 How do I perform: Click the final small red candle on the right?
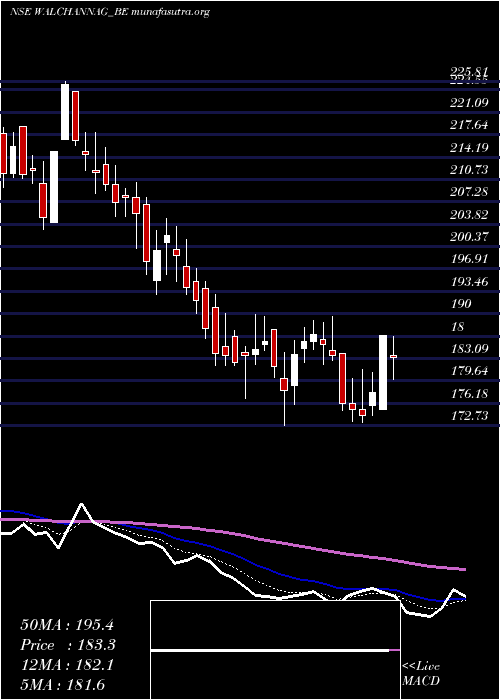tap(393, 356)
